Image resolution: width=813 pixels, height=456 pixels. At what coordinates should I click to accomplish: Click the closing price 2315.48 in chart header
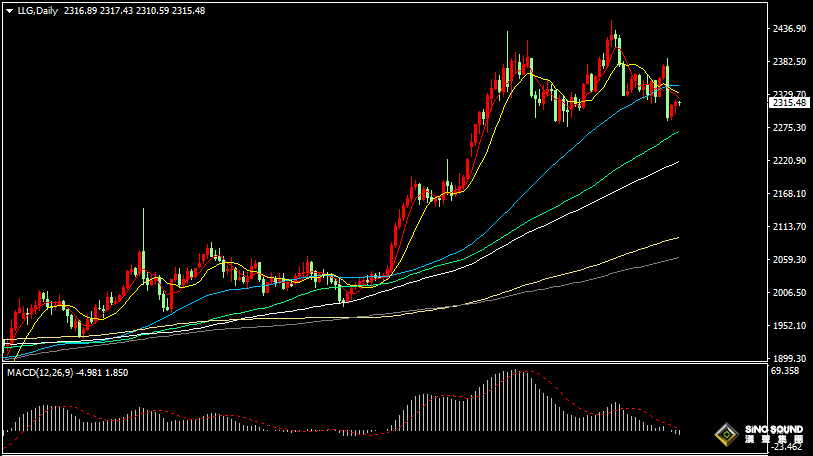188,10
